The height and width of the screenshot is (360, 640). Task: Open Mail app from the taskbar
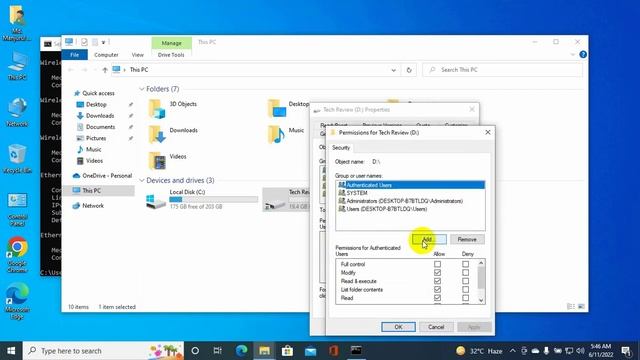(x=310, y=351)
